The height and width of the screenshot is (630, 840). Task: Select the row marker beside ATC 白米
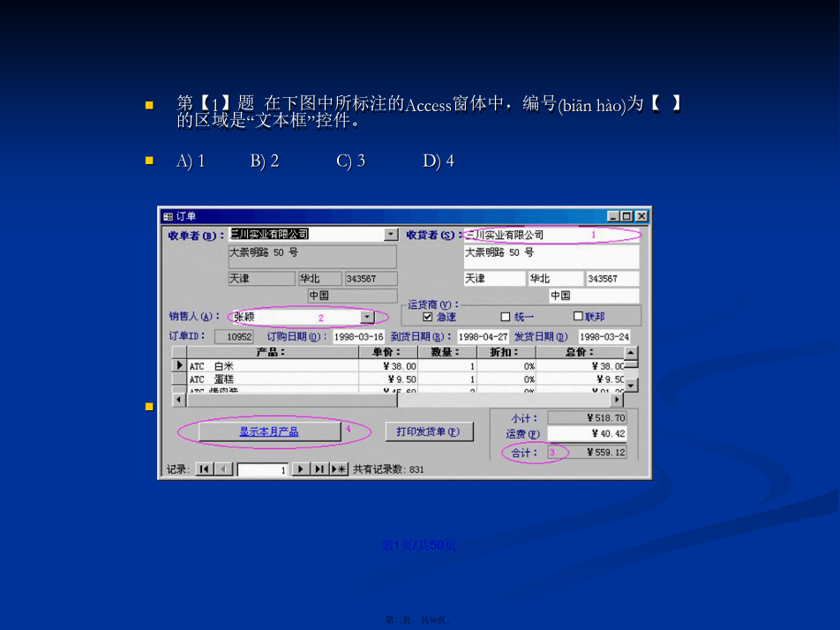click(x=179, y=365)
